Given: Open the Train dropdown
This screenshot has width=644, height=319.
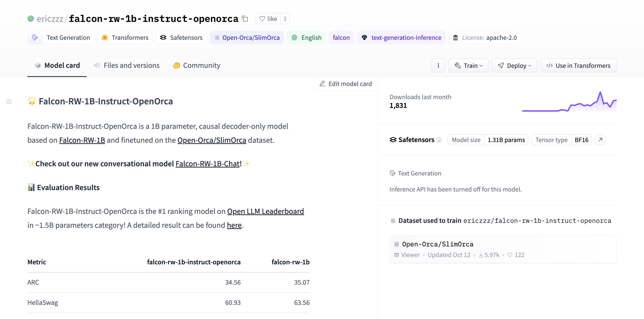Looking at the screenshot, I should [468, 66].
